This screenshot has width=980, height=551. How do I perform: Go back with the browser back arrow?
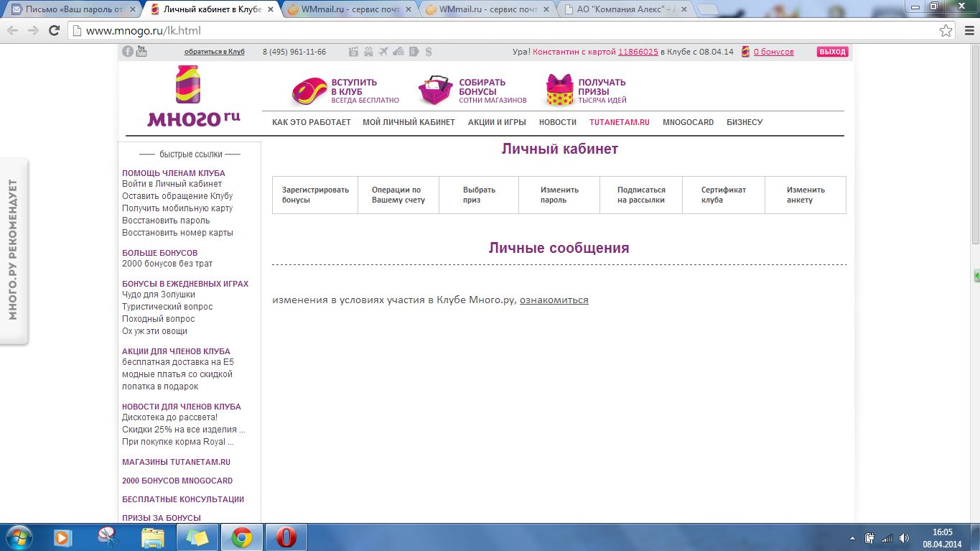pyautogui.click(x=13, y=31)
